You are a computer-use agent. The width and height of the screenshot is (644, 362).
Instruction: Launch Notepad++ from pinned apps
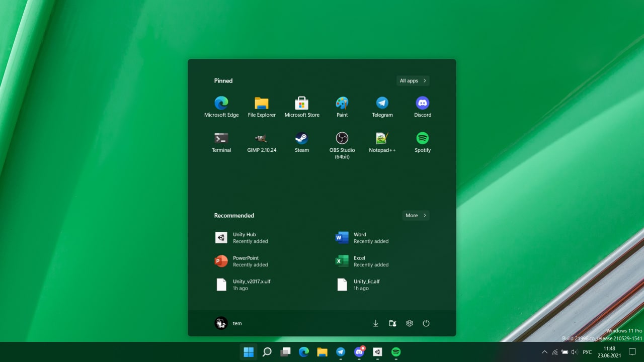pyautogui.click(x=382, y=142)
